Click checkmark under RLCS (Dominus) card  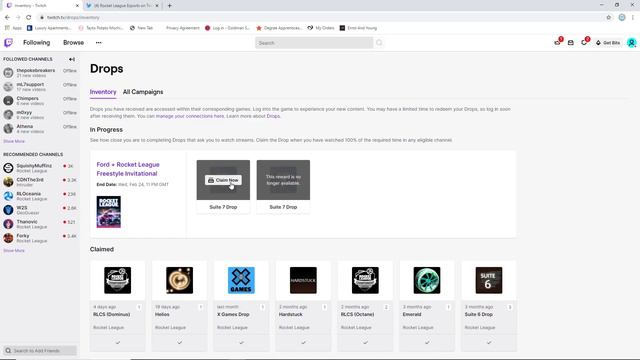(118, 342)
